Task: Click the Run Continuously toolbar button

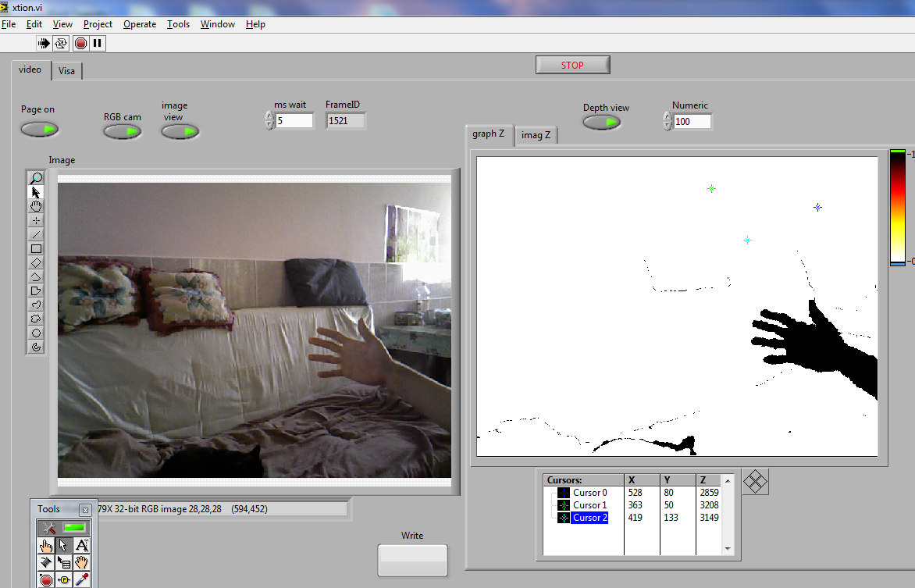Action: point(61,43)
